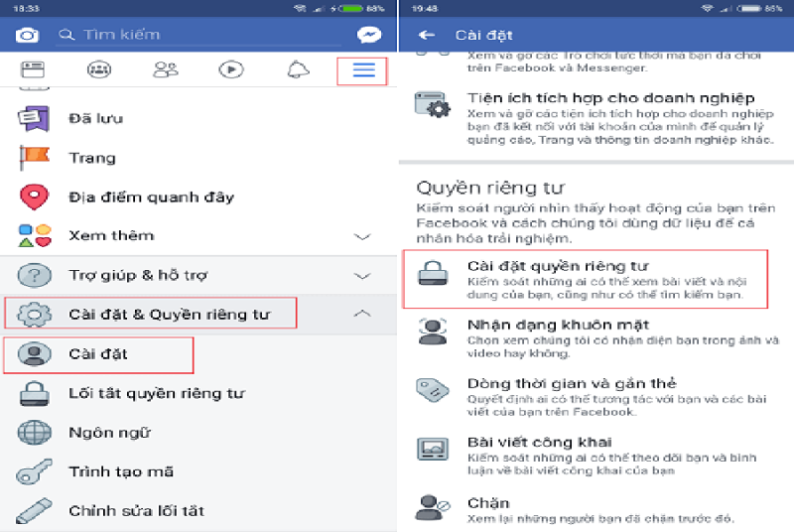Tap the Trình tạo mã key icon
Viewport: 794px width, 532px height.
click(x=34, y=471)
